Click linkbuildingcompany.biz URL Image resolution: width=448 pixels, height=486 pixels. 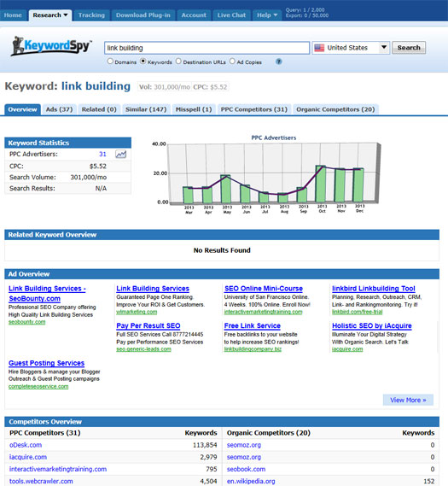point(253,349)
